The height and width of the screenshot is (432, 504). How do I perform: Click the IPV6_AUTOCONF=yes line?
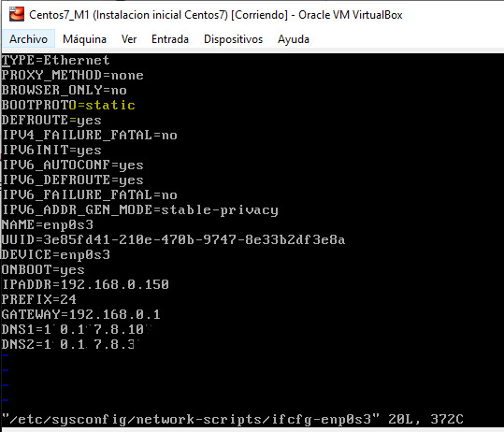pos(72,165)
